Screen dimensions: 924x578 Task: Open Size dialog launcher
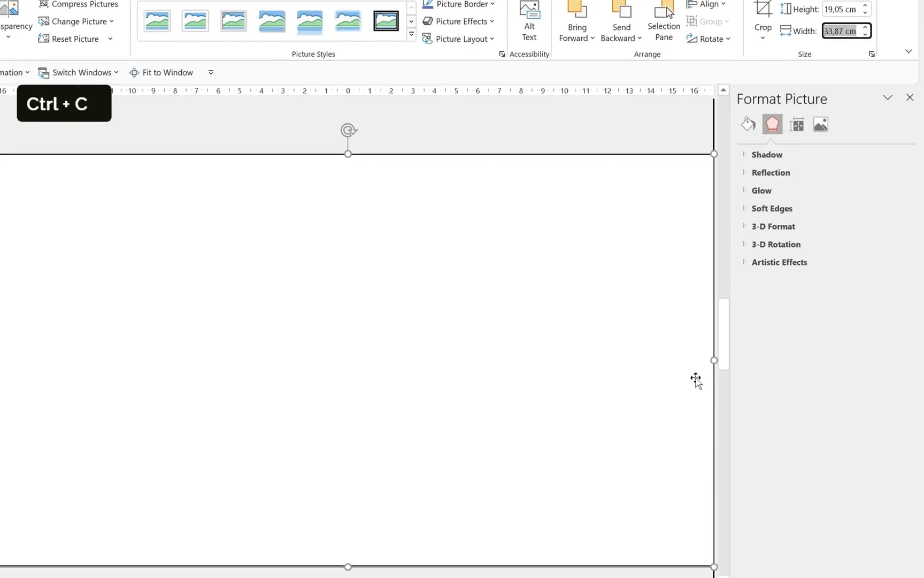click(872, 54)
